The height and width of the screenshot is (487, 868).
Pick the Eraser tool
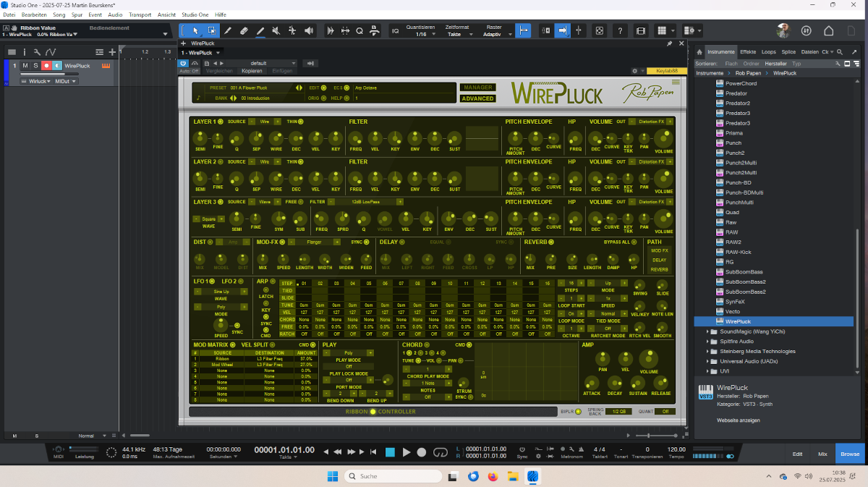[244, 30]
